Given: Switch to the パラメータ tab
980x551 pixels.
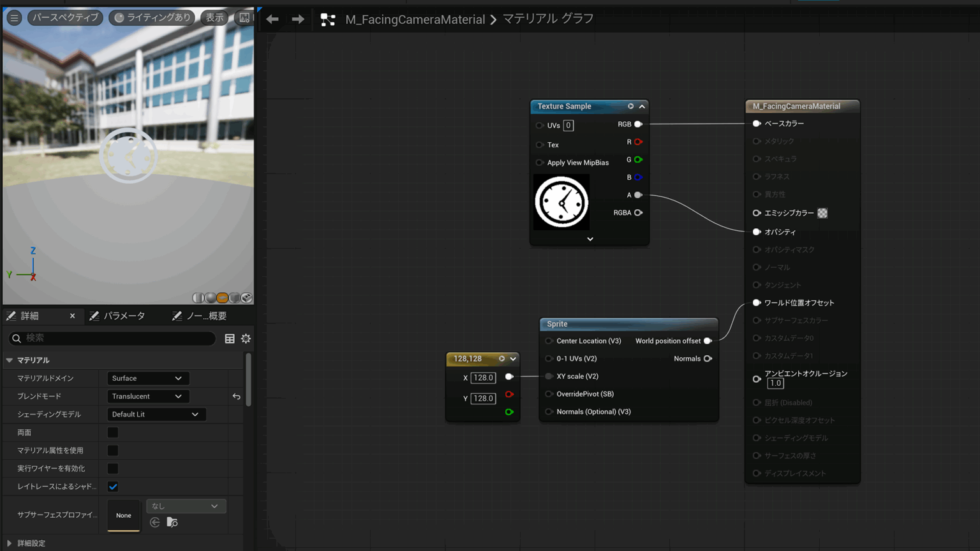Looking at the screenshot, I should click(118, 316).
